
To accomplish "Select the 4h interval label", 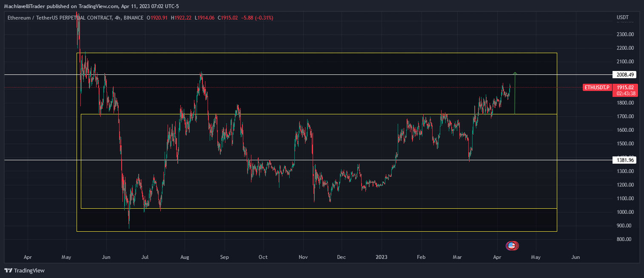I will [x=118, y=18].
